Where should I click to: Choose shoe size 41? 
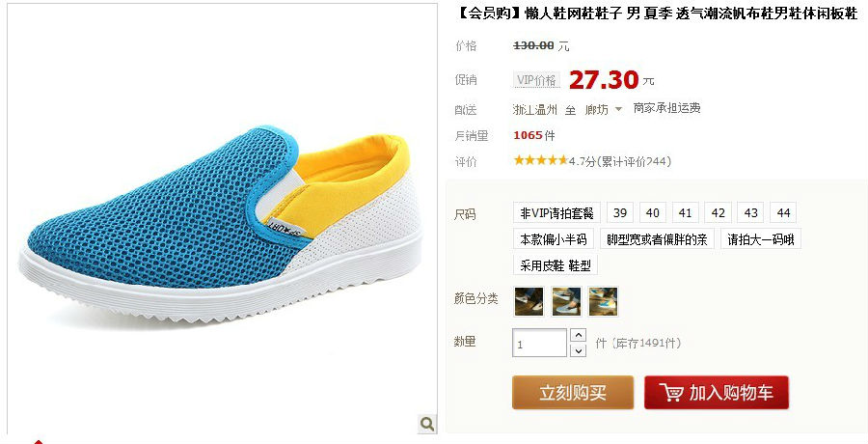tap(686, 213)
